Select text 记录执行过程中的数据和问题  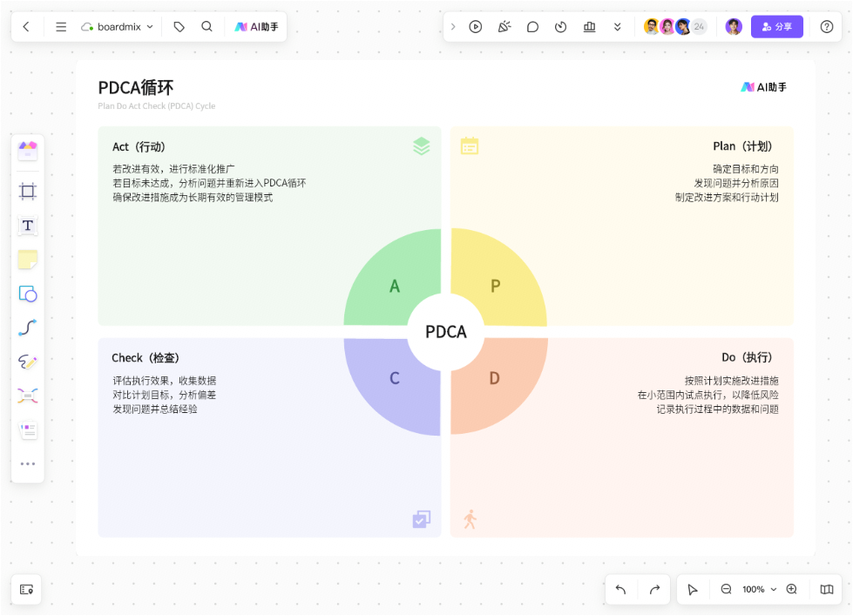pyautogui.click(x=717, y=409)
